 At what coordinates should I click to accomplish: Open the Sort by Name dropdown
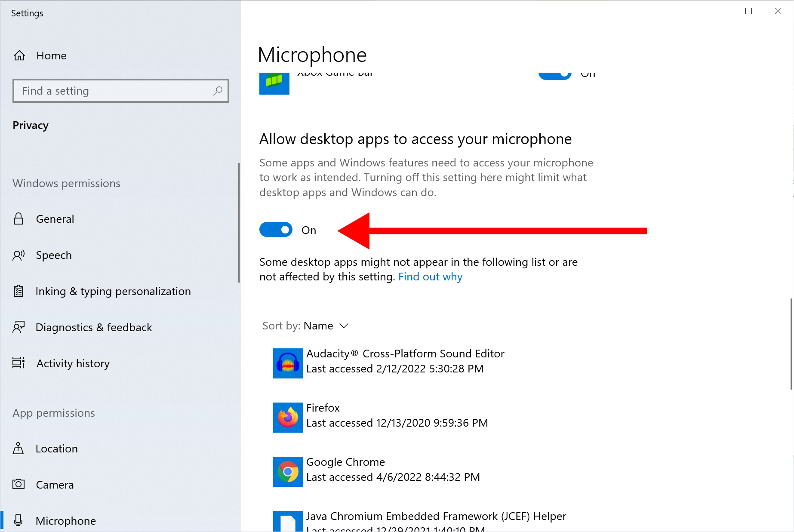point(318,326)
